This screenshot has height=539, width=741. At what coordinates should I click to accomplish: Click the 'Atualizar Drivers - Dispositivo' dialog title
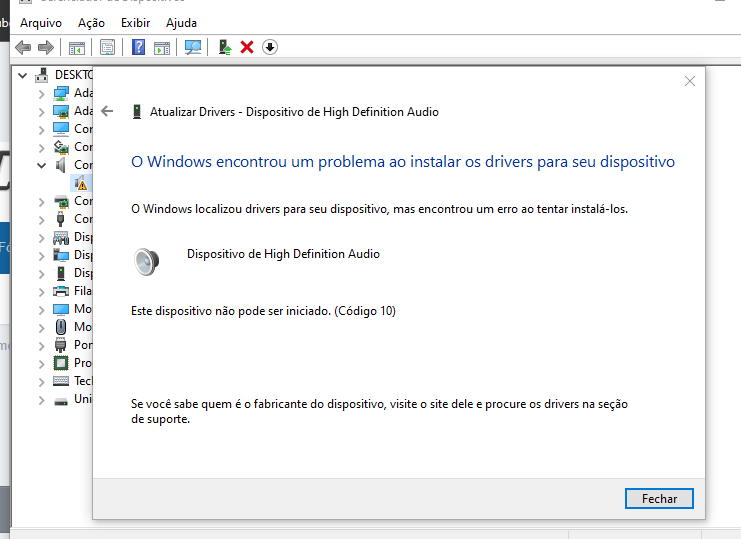[294, 112]
